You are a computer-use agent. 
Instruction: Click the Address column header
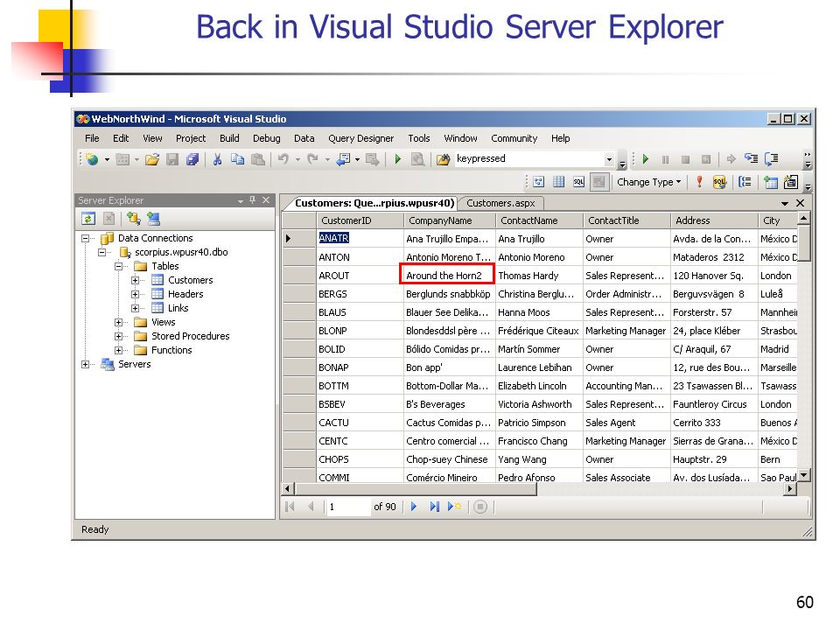click(715, 220)
